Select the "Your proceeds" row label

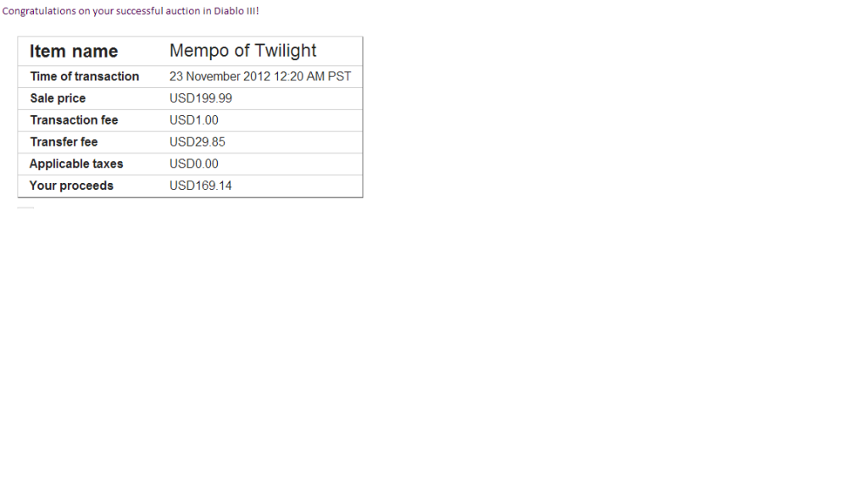(71, 186)
